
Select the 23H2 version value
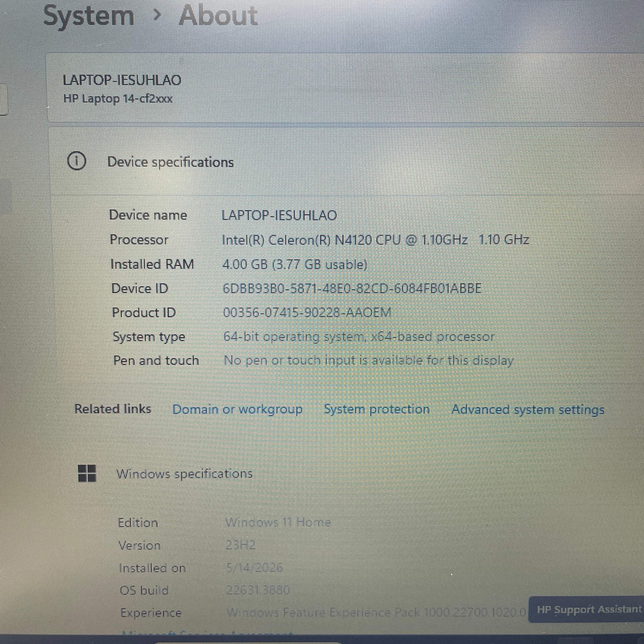coord(240,545)
